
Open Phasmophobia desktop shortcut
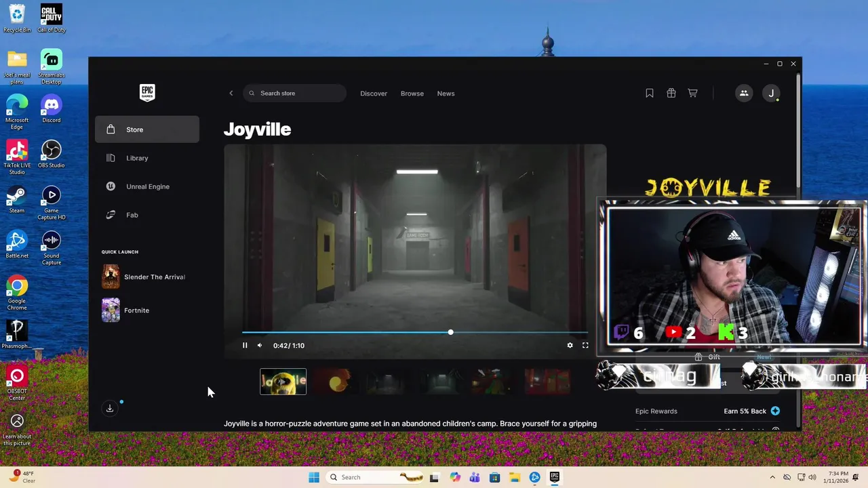click(17, 335)
